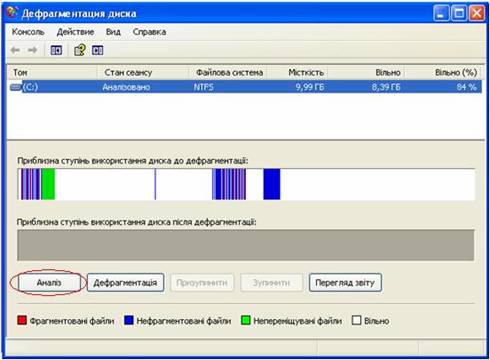490x360 pixels.
Task: Click the Back arrow toolbar icon
Action: pyautogui.click(x=15, y=50)
